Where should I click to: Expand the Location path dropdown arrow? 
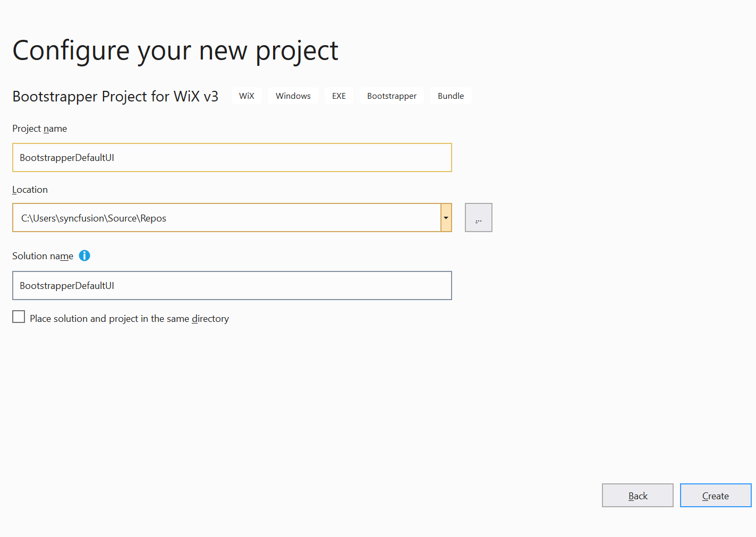[446, 218]
